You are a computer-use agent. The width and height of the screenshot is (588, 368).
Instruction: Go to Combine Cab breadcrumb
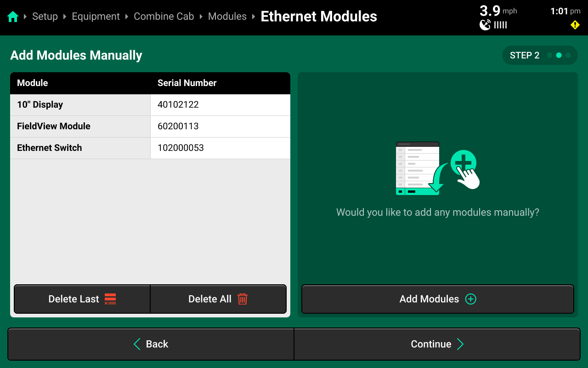pyautogui.click(x=164, y=17)
